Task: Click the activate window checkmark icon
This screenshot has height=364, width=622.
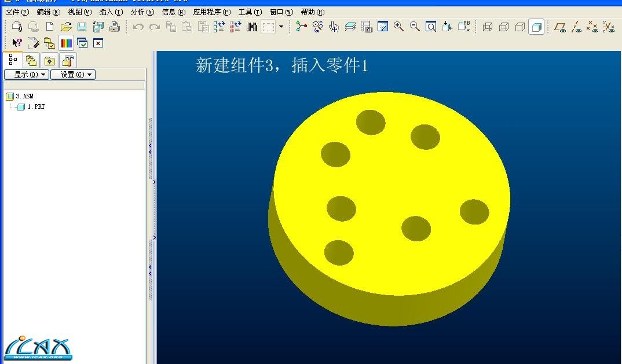Action: [82, 43]
